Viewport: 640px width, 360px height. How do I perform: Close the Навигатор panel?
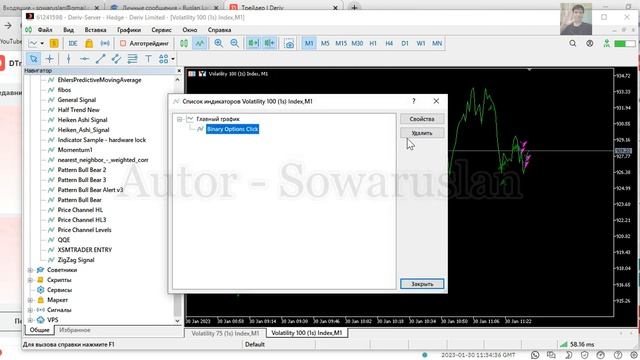[179, 71]
